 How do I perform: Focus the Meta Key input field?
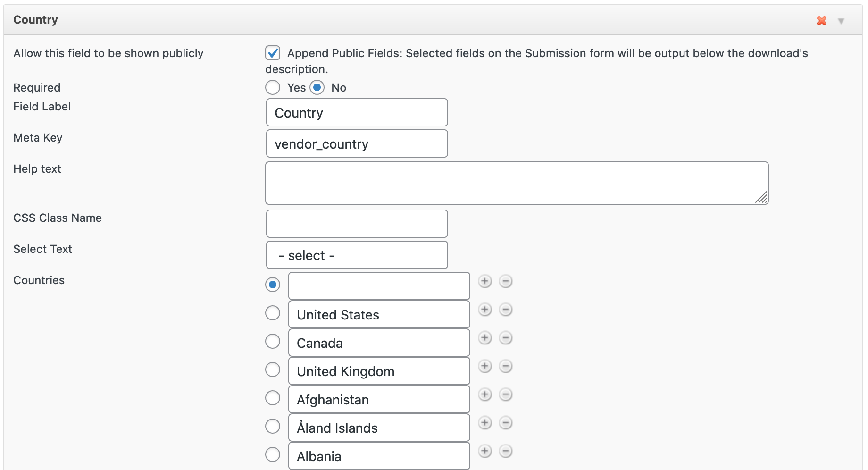click(x=357, y=144)
